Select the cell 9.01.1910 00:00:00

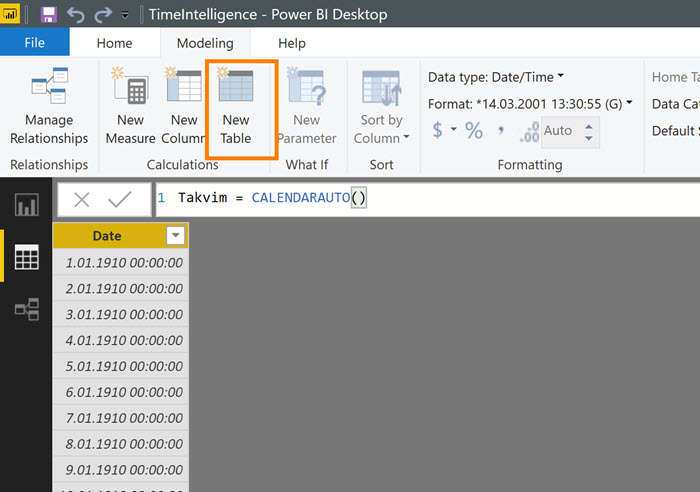121,470
